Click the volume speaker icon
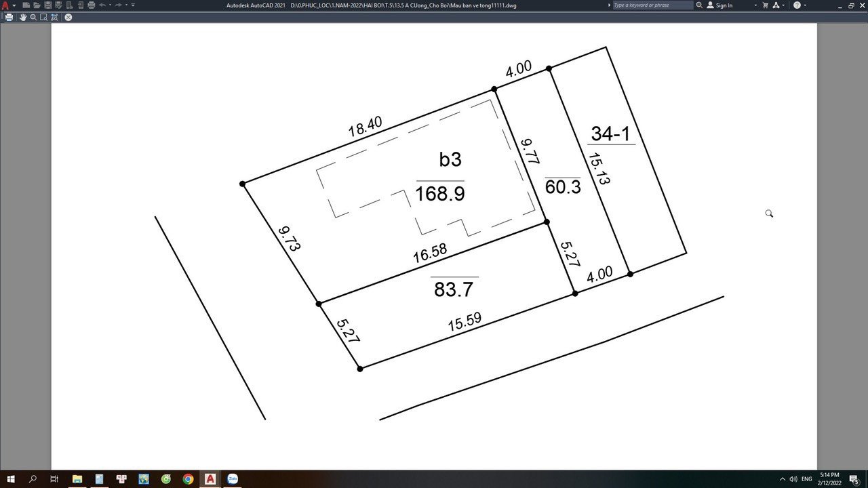The height and width of the screenshot is (488, 868). tap(793, 479)
